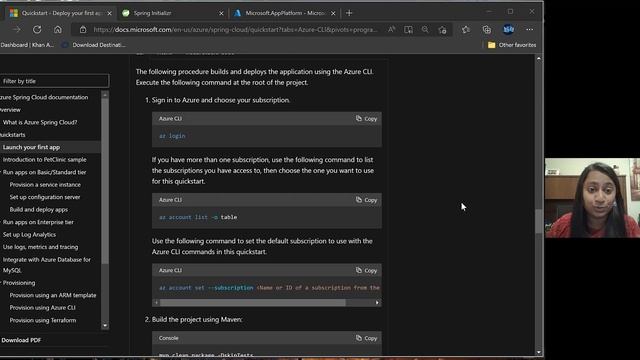Open the browser profile avatar
The width and height of the screenshot is (640, 360).
[x=508, y=29]
